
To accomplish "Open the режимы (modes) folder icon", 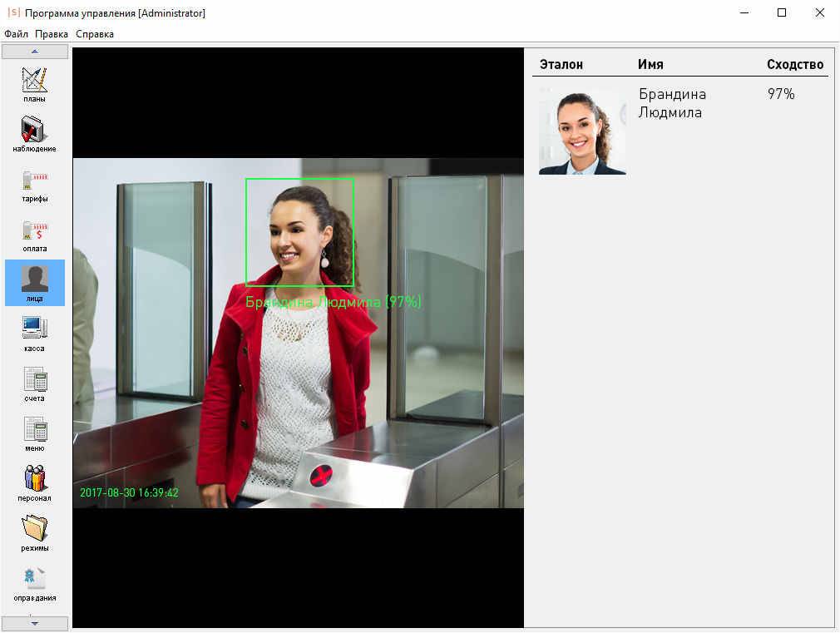I will (x=34, y=532).
